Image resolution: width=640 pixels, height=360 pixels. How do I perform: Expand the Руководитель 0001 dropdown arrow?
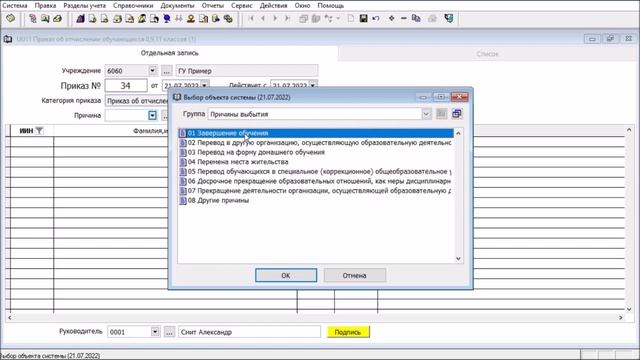pos(155,332)
